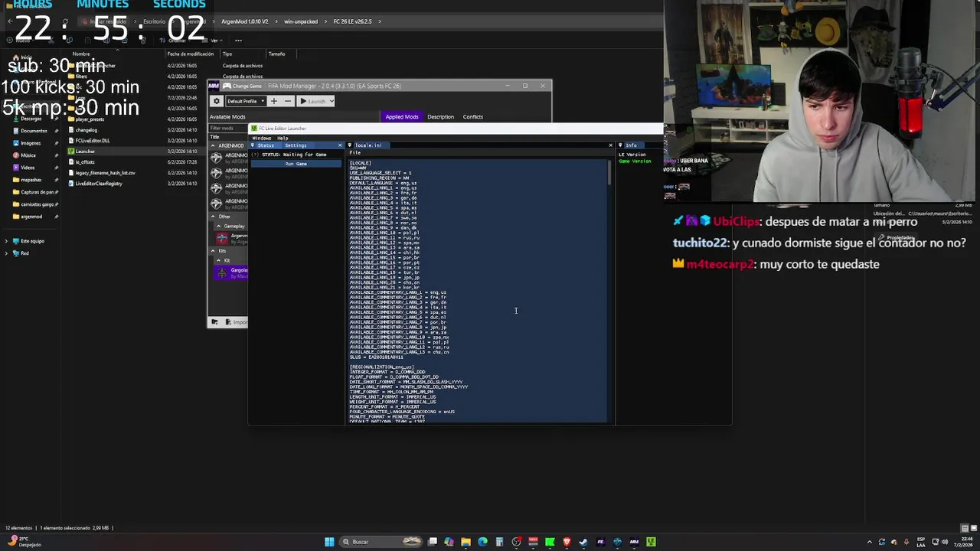980x551 pixels.
Task: Open the Launcher file in Explorer
Action: pos(84,152)
